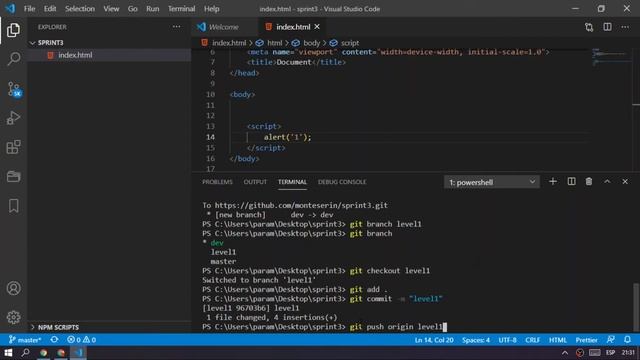
Task: Change indentation via Spaces: 4
Action: (x=476, y=340)
